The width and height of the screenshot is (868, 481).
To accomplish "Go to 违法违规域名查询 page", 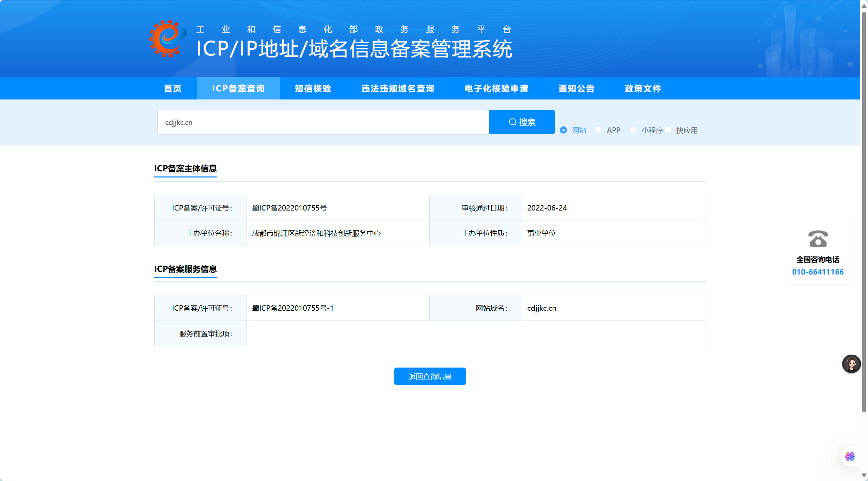I will coord(397,89).
